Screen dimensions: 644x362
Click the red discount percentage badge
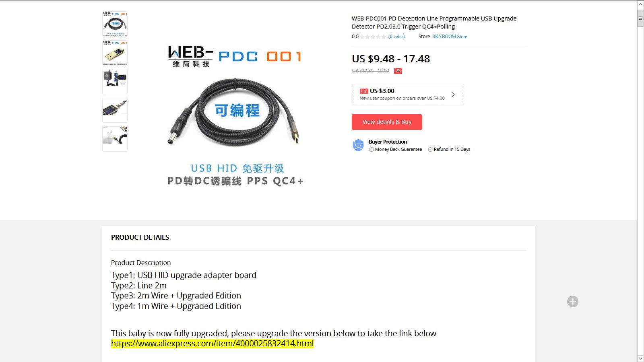pyautogui.click(x=398, y=71)
